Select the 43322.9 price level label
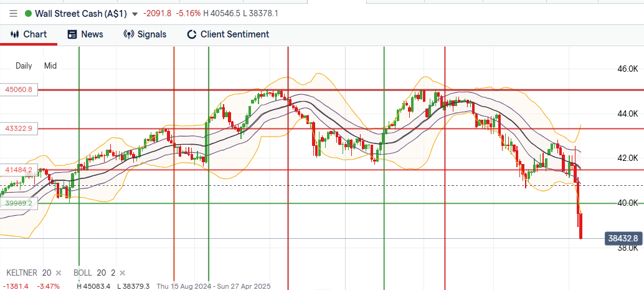 coord(19,128)
